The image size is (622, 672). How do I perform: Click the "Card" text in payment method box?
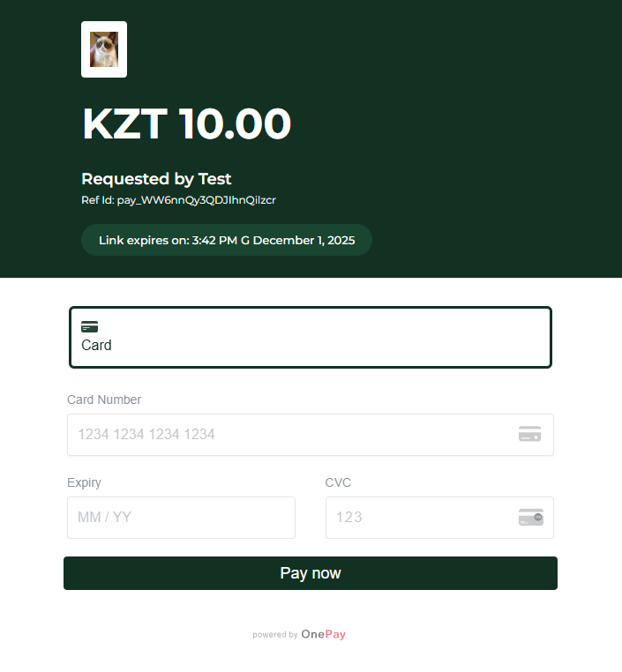click(96, 345)
